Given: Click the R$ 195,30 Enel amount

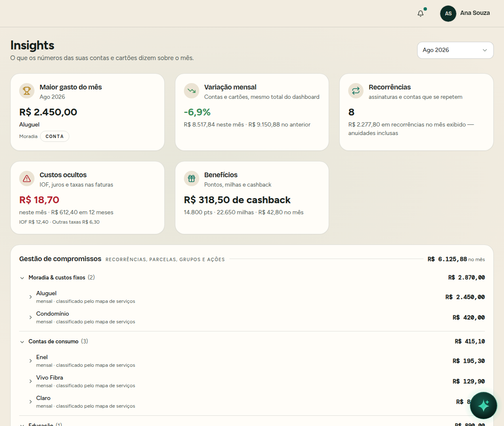Looking at the screenshot, I should point(469,361).
